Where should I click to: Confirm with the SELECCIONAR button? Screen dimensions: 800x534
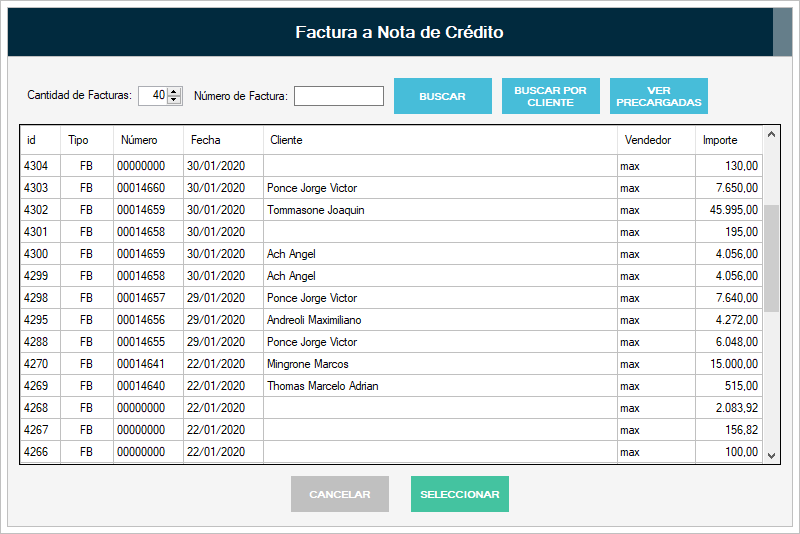click(x=460, y=494)
